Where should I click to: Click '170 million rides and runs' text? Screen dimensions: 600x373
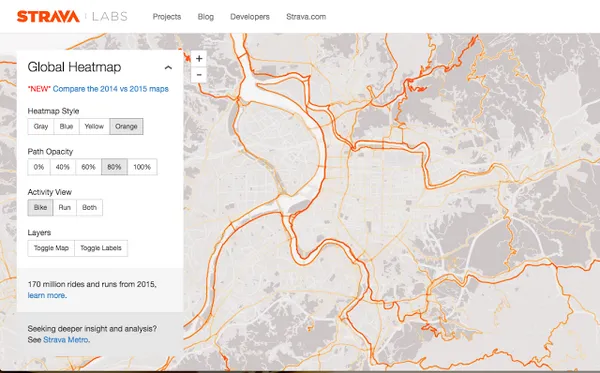tap(92, 284)
